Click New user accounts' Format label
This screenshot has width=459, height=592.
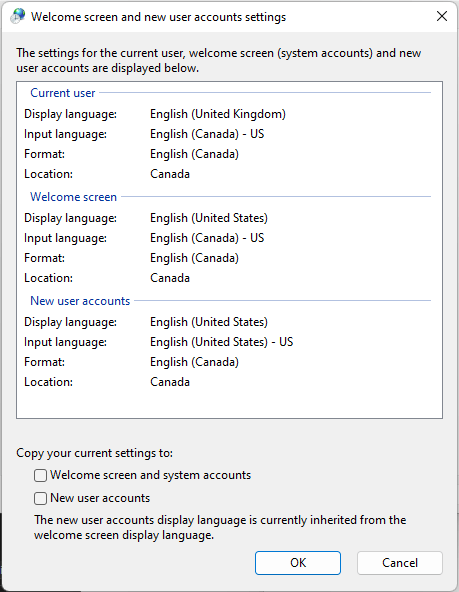pos(45,362)
